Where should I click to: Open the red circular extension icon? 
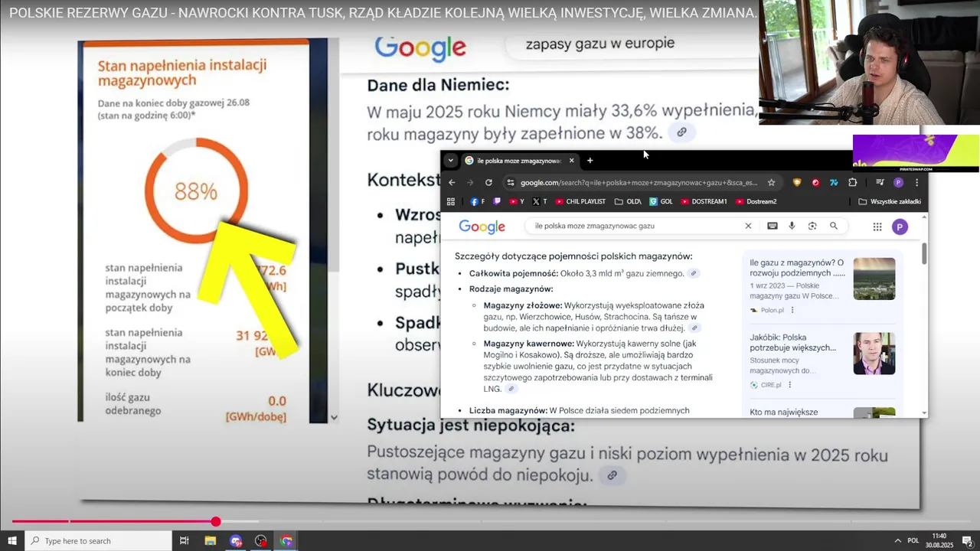(x=815, y=182)
